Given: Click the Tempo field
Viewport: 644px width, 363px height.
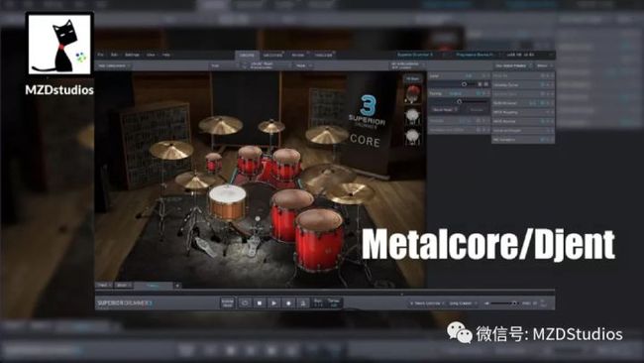Looking at the screenshot, I should coord(333,302).
